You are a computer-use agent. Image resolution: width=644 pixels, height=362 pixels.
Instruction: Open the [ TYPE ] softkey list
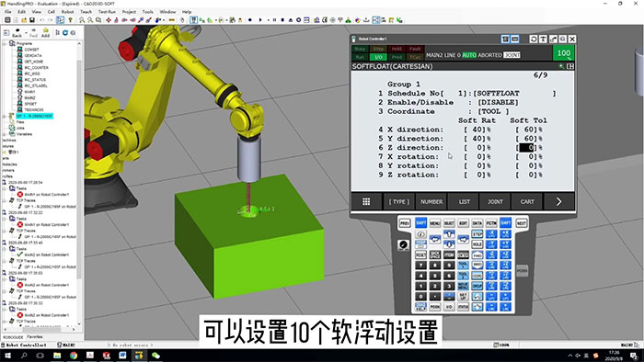pyautogui.click(x=398, y=201)
